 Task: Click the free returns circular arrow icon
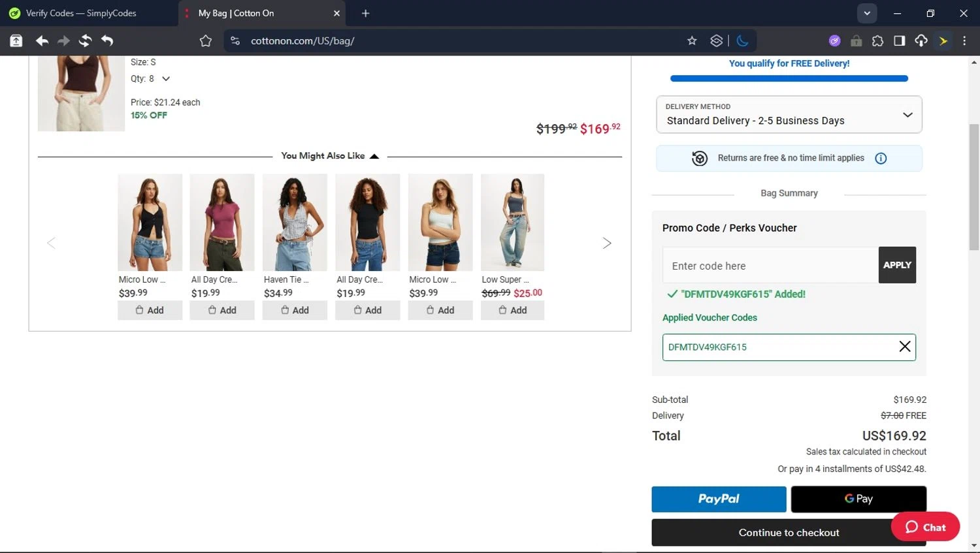point(700,158)
